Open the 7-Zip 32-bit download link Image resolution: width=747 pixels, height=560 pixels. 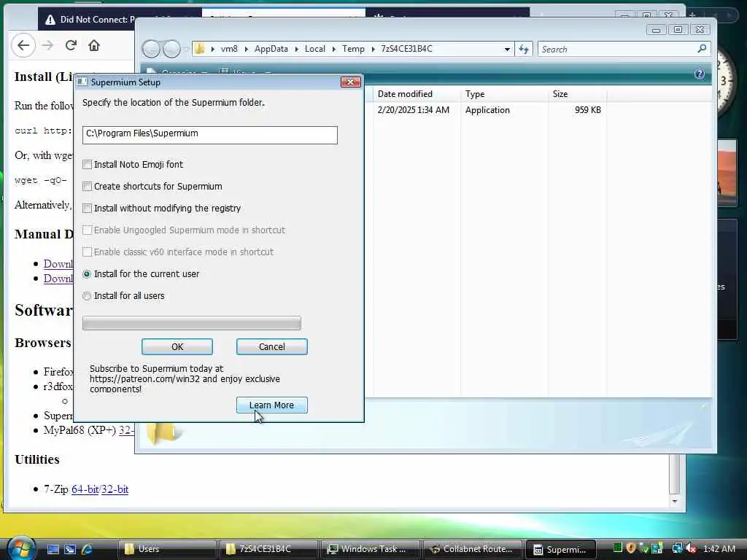(115, 489)
